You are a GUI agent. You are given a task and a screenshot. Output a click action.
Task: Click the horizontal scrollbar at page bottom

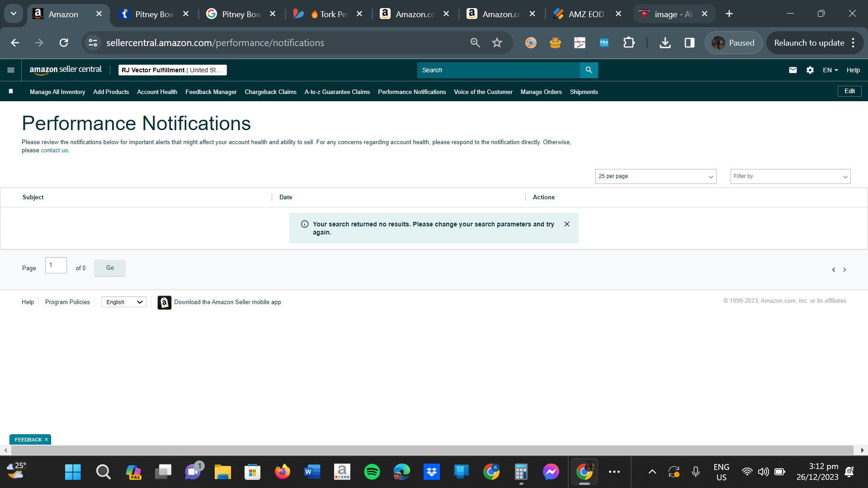pos(432,450)
